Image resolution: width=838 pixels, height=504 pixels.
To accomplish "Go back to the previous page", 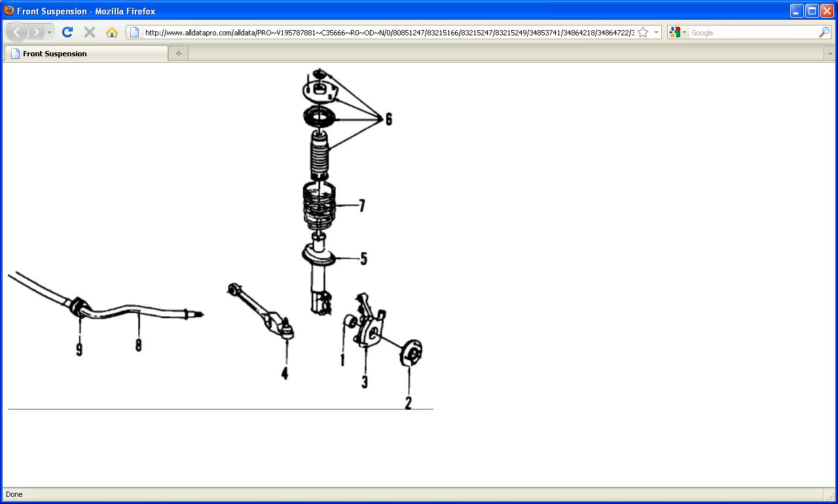I will coord(17,32).
